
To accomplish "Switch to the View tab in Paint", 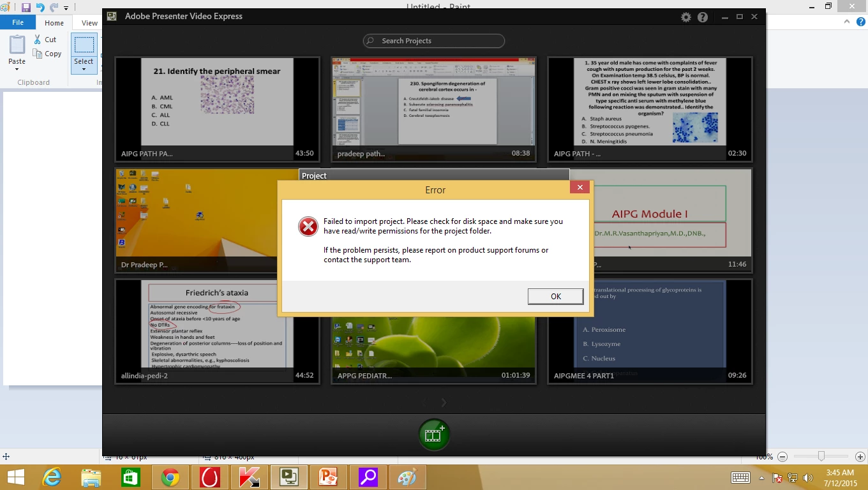I will pos(89,23).
